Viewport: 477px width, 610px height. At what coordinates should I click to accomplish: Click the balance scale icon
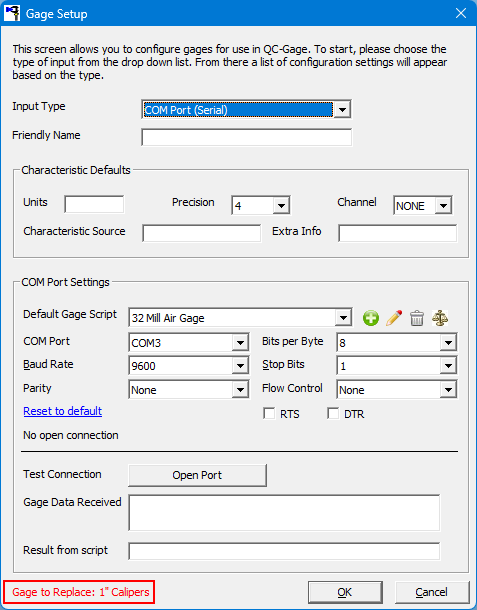(x=440, y=318)
